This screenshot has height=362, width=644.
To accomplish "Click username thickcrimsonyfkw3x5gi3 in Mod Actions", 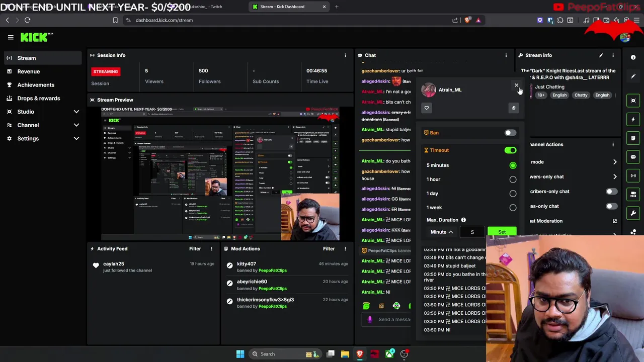I will (x=265, y=300).
